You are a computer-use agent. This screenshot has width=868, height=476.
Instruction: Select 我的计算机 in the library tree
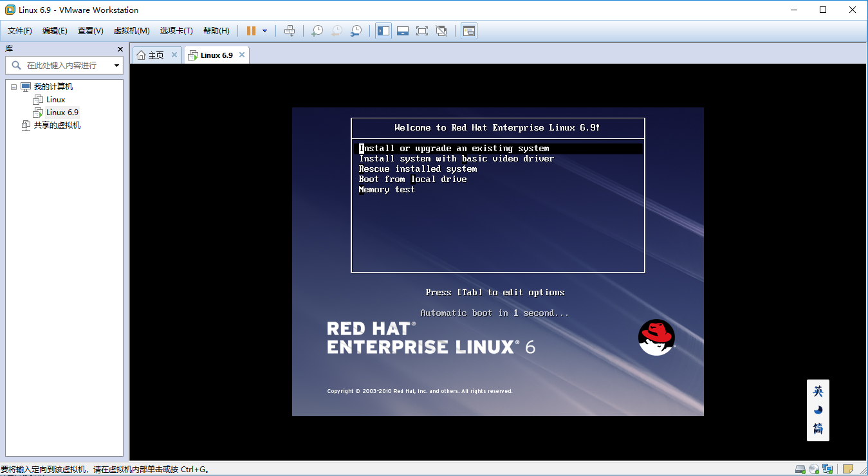pos(53,87)
